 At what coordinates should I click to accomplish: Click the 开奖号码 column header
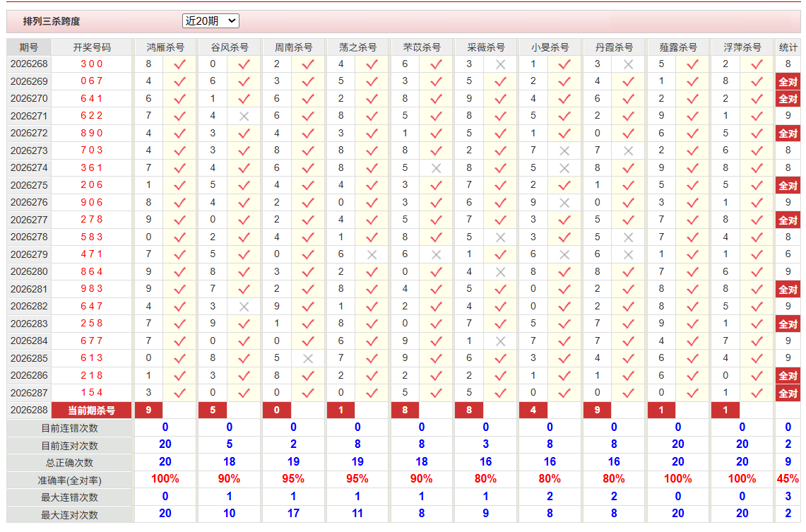(x=92, y=47)
